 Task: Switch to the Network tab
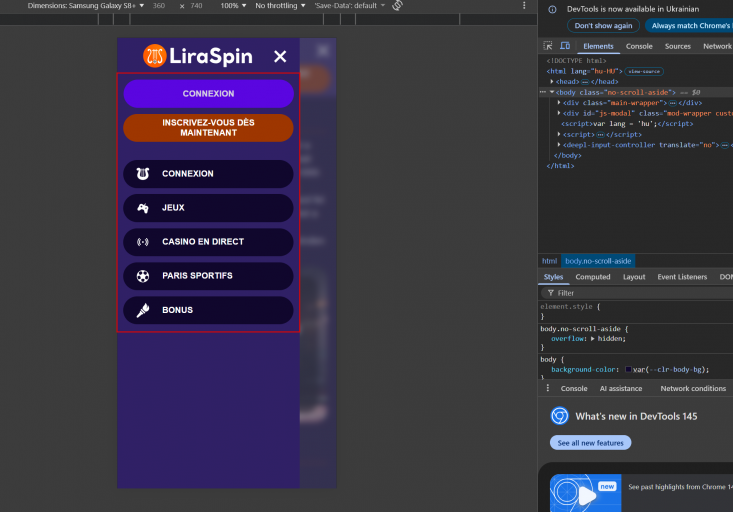point(717,46)
